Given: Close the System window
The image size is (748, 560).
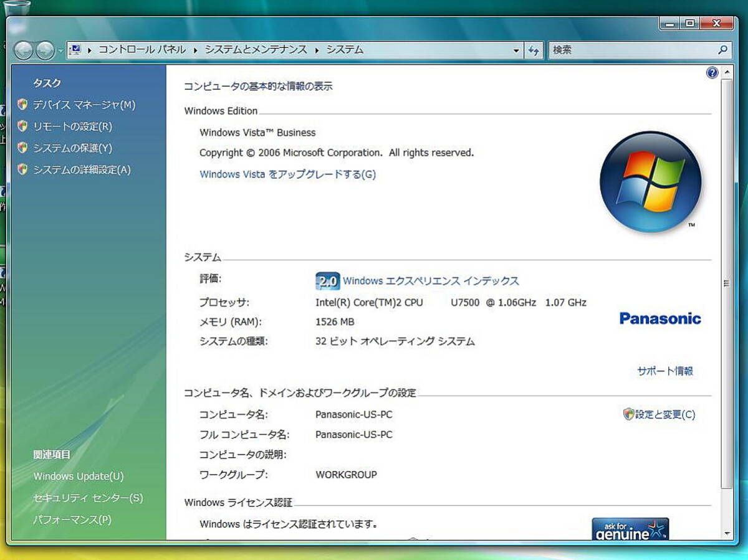Looking at the screenshot, I should (x=716, y=24).
